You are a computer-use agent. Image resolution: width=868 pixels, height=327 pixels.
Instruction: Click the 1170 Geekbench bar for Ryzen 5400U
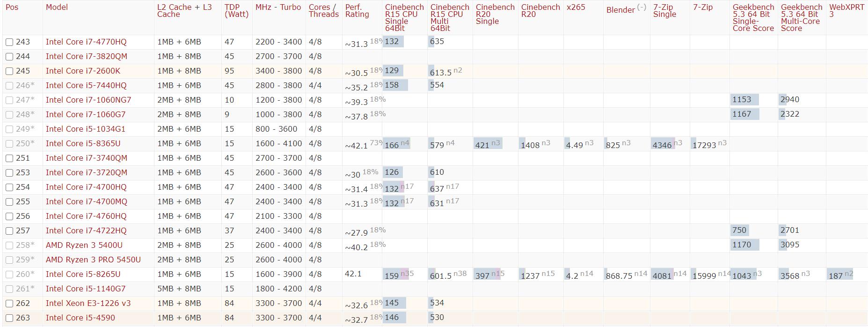pos(744,245)
